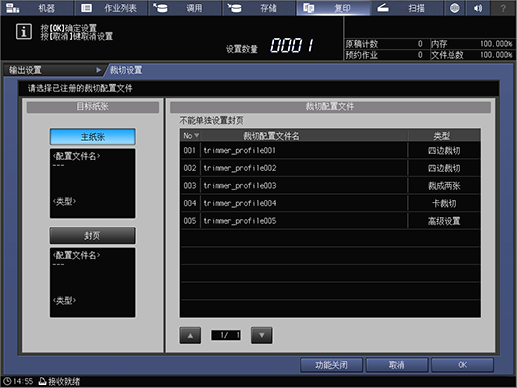Click the 类型 column header

click(x=444, y=136)
